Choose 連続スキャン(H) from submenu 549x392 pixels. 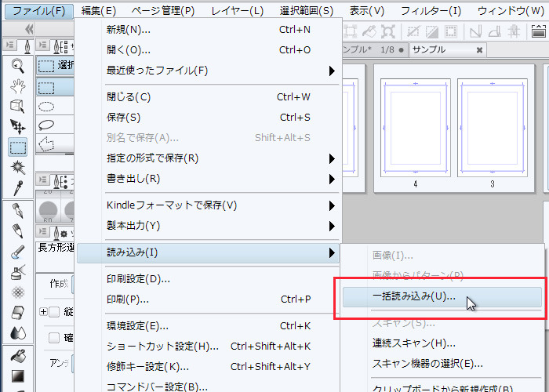click(x=442, y=343)
